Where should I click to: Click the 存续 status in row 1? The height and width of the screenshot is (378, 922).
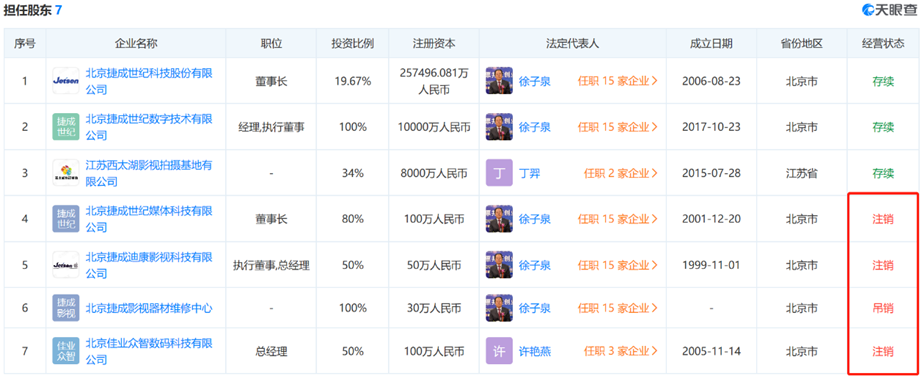click(883, 81)
